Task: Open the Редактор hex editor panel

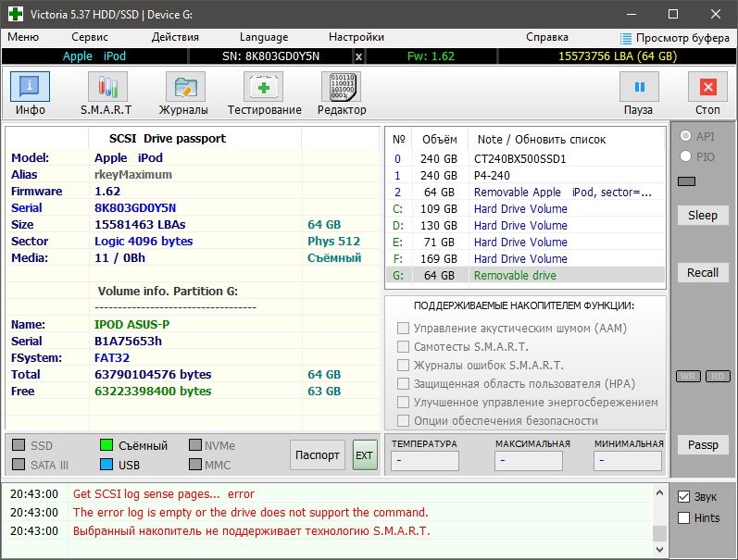Action: (x=342, y=87)
